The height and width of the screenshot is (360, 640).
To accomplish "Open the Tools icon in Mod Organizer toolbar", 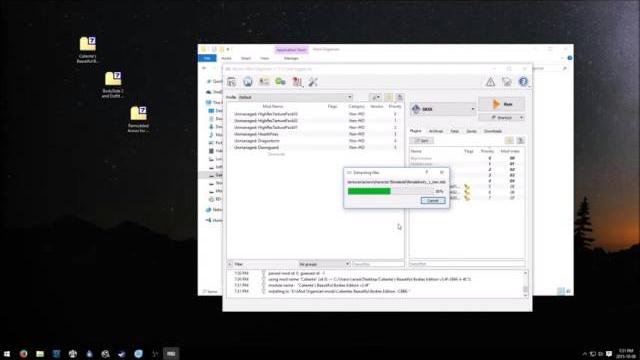I will (x=297, y=82).
